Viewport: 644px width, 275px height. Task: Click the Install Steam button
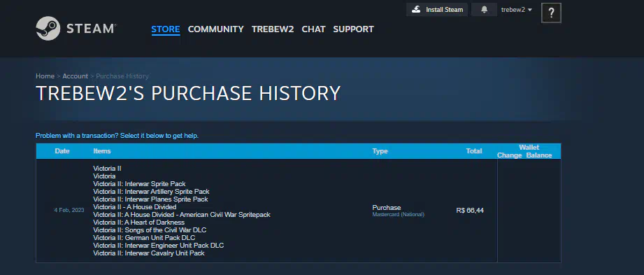(437, 10)
